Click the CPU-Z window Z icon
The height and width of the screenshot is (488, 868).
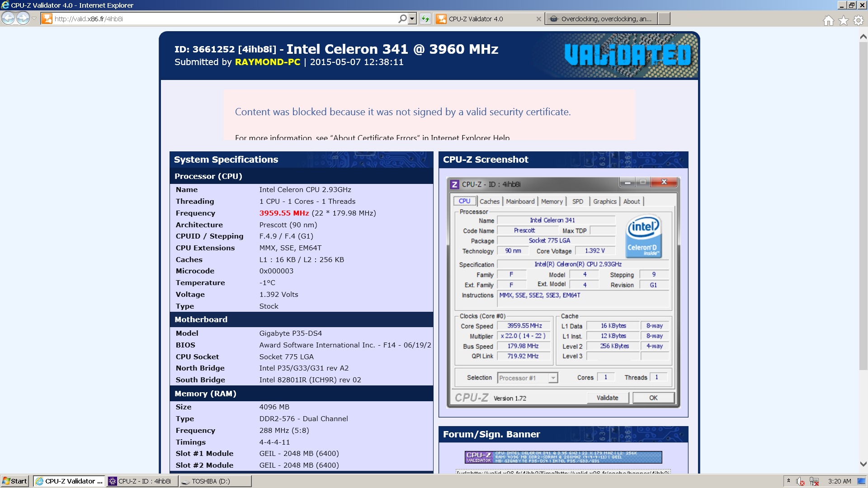(x=455, y=184)
